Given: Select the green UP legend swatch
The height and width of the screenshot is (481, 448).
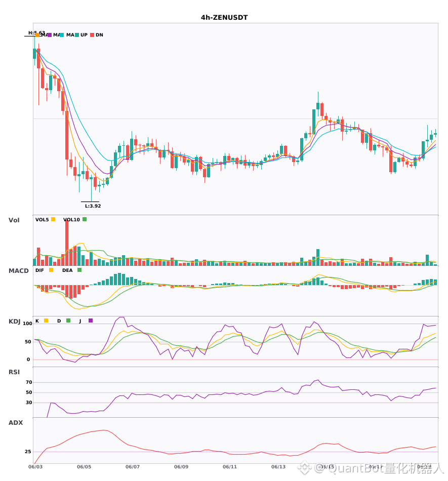Looking at the screenshot, I should pos(77,35).
